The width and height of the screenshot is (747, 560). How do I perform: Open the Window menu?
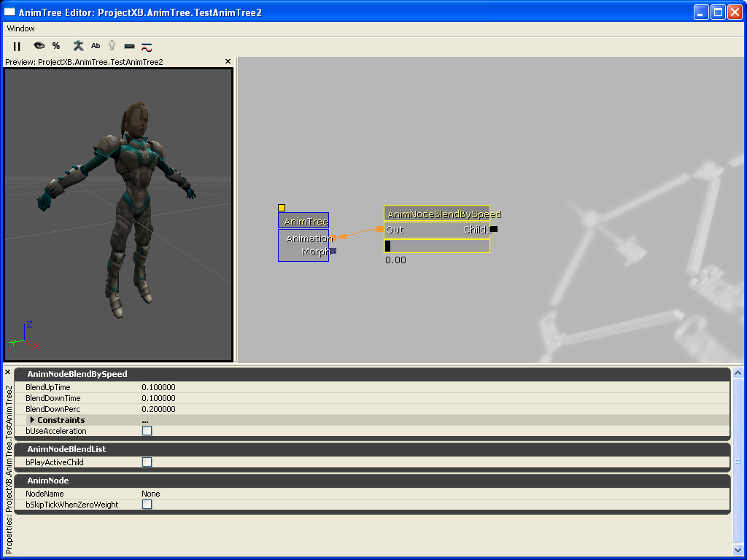[x=20, y=28]
